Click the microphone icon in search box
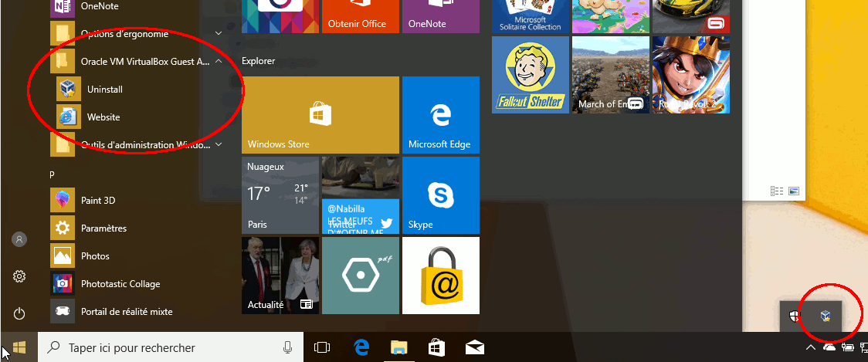The height and width of the screenshot is (362, 868). pos(287,347)
